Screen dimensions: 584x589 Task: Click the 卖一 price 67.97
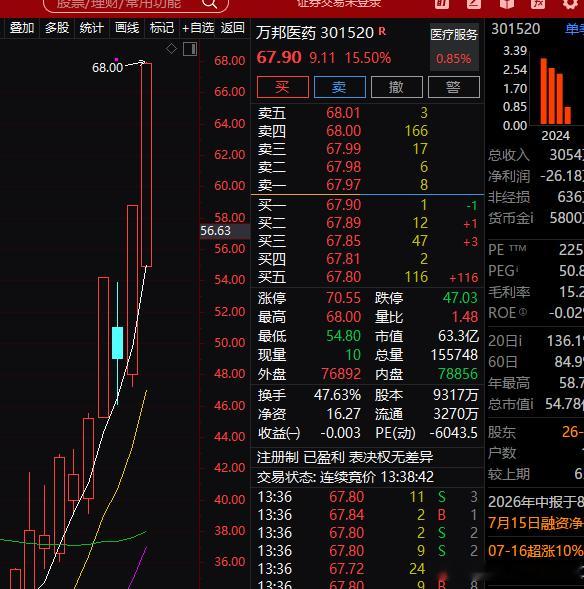coord(343,185)
